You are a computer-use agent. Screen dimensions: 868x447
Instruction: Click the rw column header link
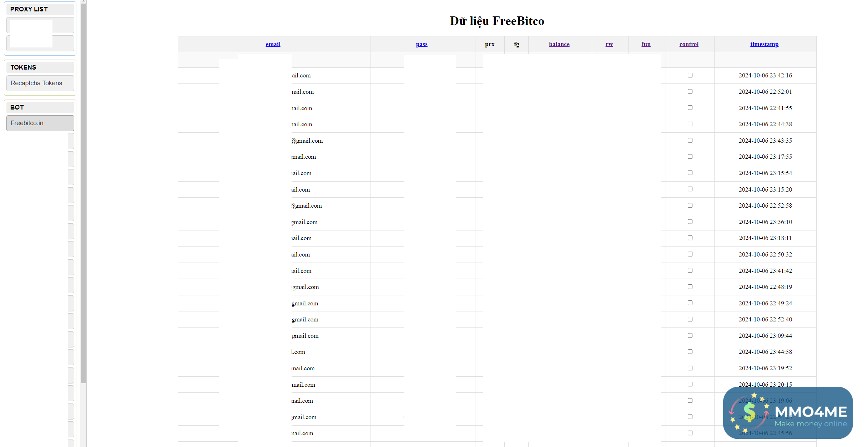point(609,44)
